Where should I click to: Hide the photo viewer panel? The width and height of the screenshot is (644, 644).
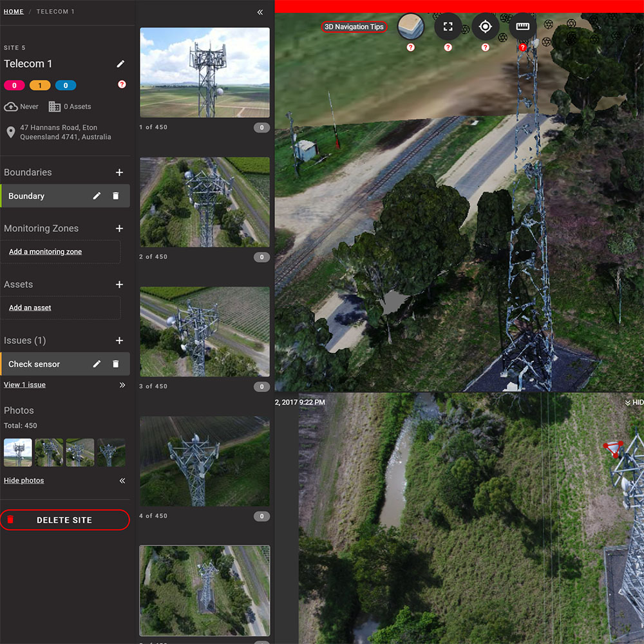point(634,402)
